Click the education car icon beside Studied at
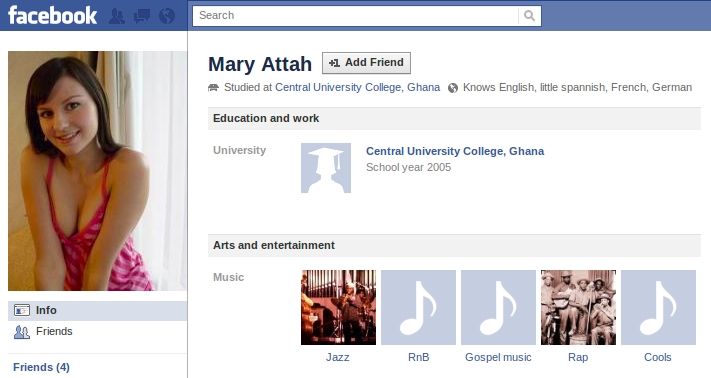711x378 pixels. pyautogui.click(x=213, y=87)
